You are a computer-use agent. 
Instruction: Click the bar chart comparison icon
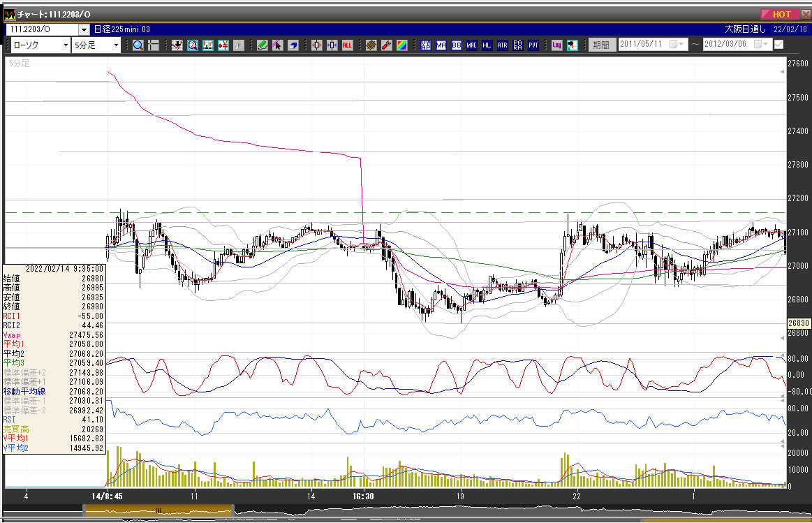208,45
